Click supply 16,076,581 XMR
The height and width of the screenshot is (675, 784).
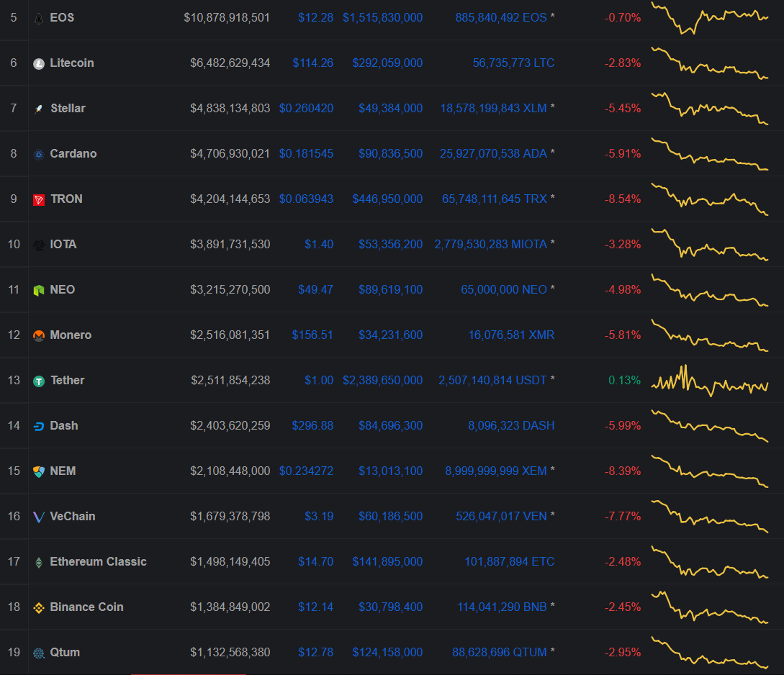pyautogui.click(x=511, y=335)
